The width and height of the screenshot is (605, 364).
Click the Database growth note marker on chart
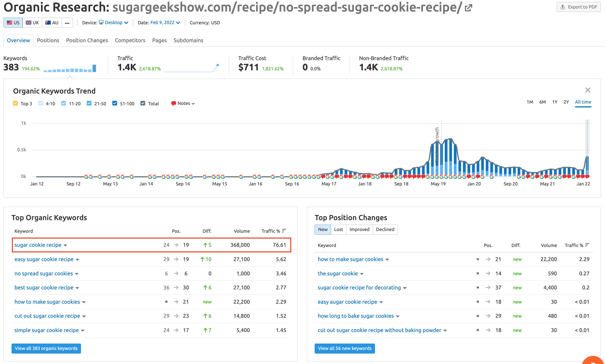coord(437,145)
